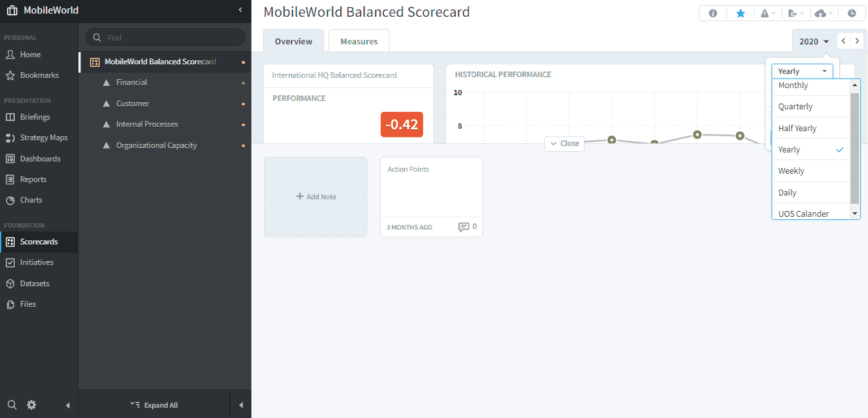Add a new note card
Image resolution: width=868 pixels, height=418 pixels.
316,197
